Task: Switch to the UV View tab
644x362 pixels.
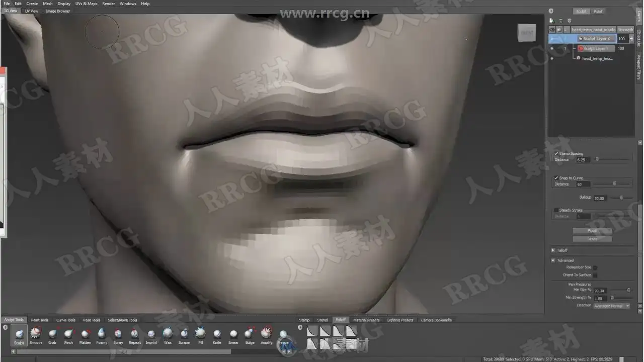Action: pyautogui.click(x=31, y=11)
